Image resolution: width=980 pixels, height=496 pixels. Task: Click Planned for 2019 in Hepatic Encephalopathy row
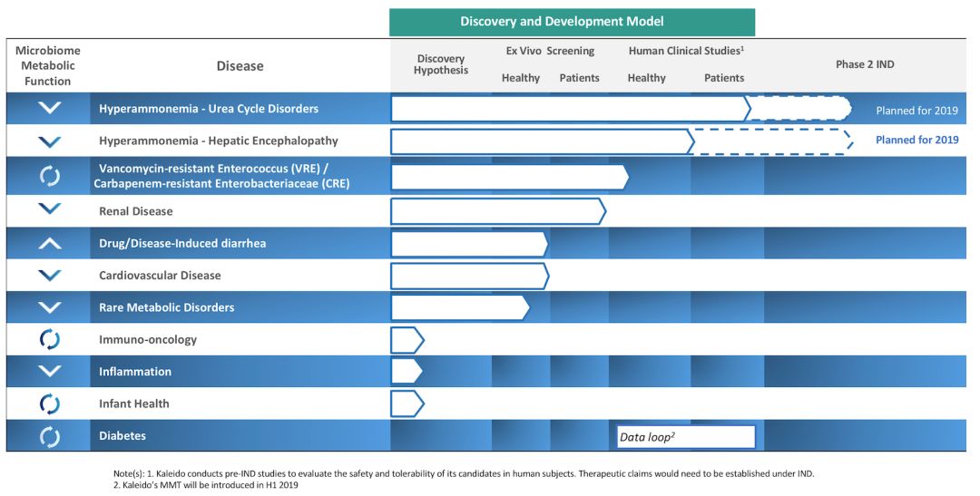coord(916,140)
